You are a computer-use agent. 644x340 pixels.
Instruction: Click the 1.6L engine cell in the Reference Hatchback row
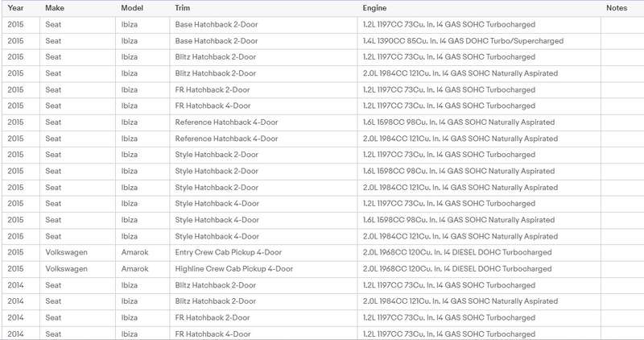[x=478, y=122]
